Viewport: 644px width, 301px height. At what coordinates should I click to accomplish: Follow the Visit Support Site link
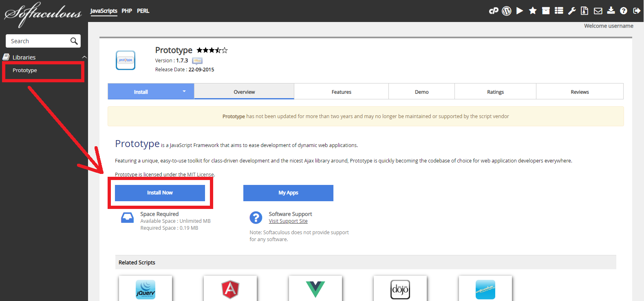(x=288, y=221)
